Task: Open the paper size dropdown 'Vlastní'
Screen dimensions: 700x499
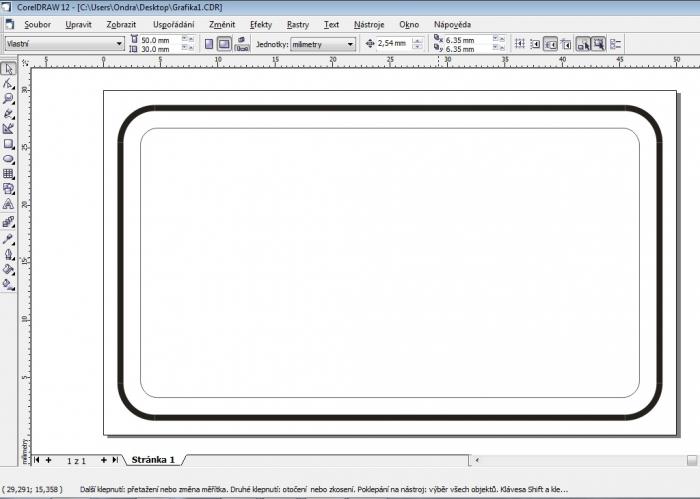Action: 63,44
